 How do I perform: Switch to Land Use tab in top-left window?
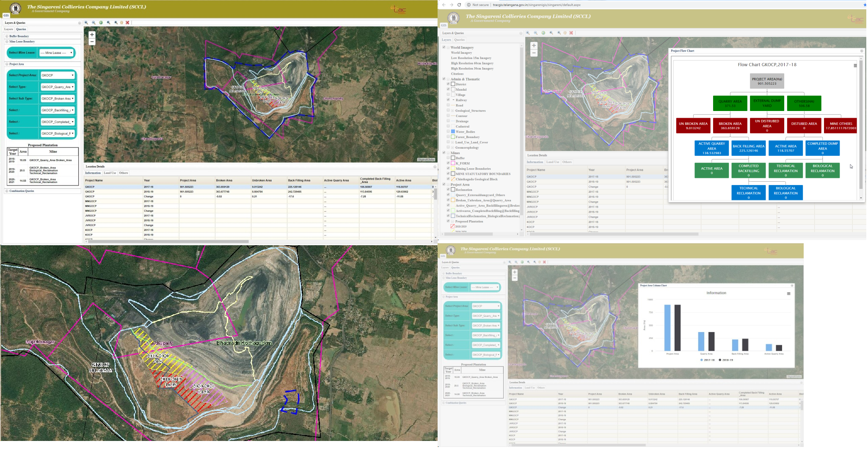(110, 173)
